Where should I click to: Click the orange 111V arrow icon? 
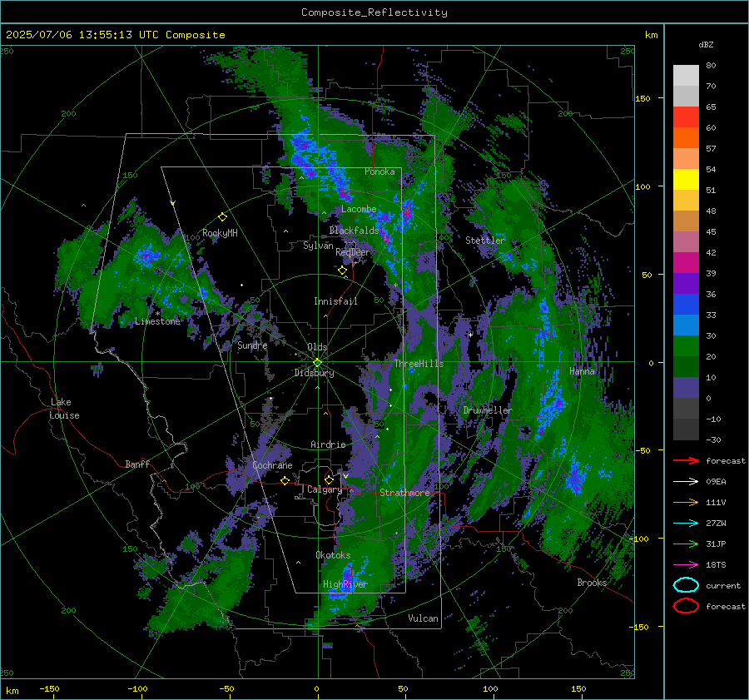686,502
